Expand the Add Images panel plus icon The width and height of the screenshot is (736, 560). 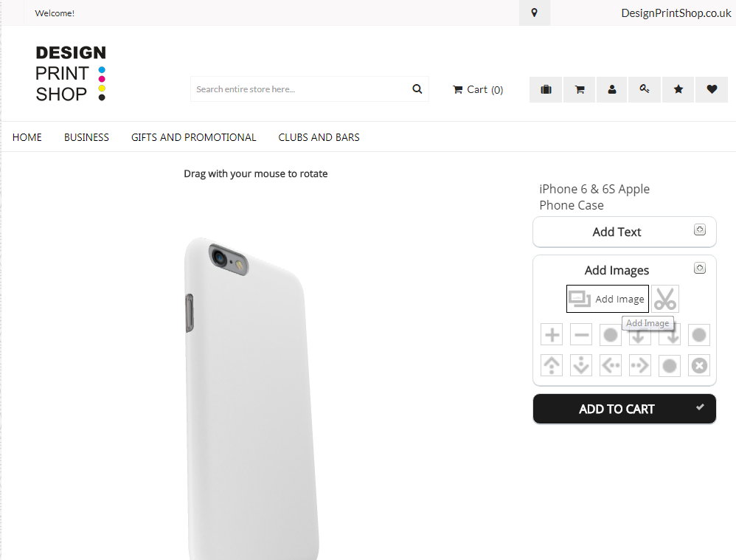[699, 269]
